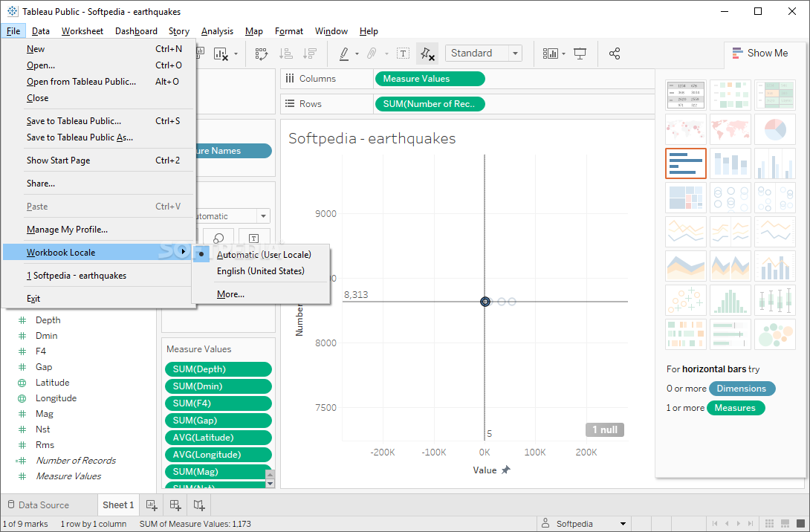Select the Number of Records field

[x=75, y=461]
